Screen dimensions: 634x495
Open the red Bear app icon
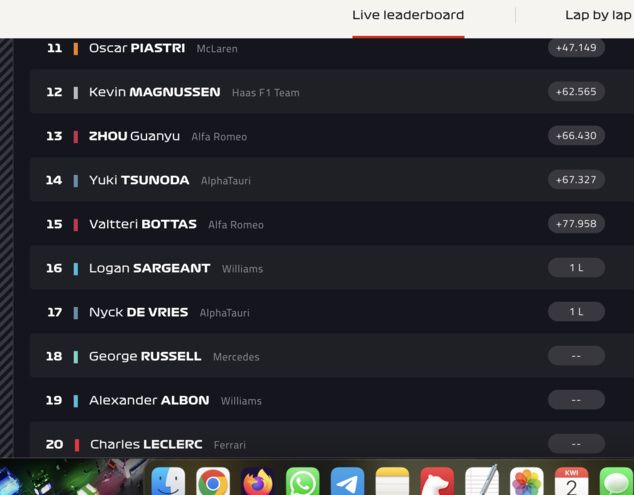pyautogui.click(x=437, y=481)
